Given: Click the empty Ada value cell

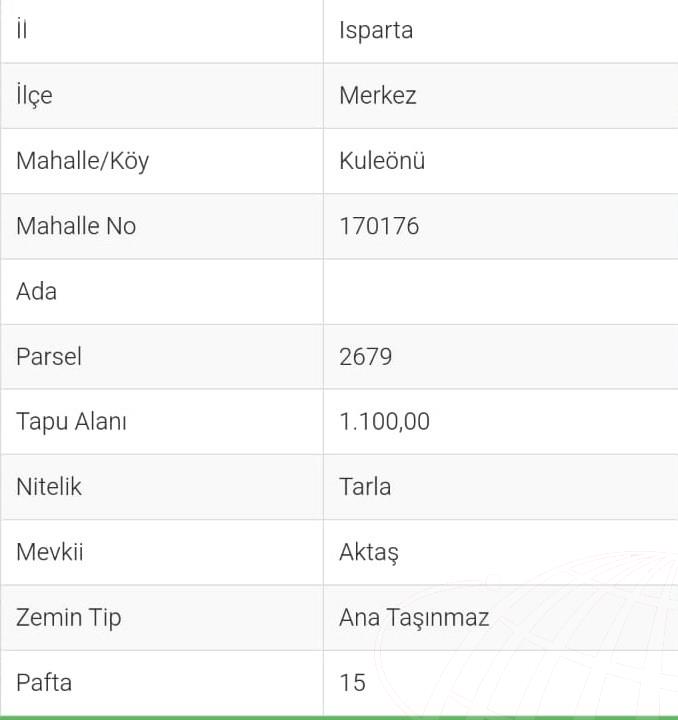Looking at the screenshot, I should coord(500,292).
